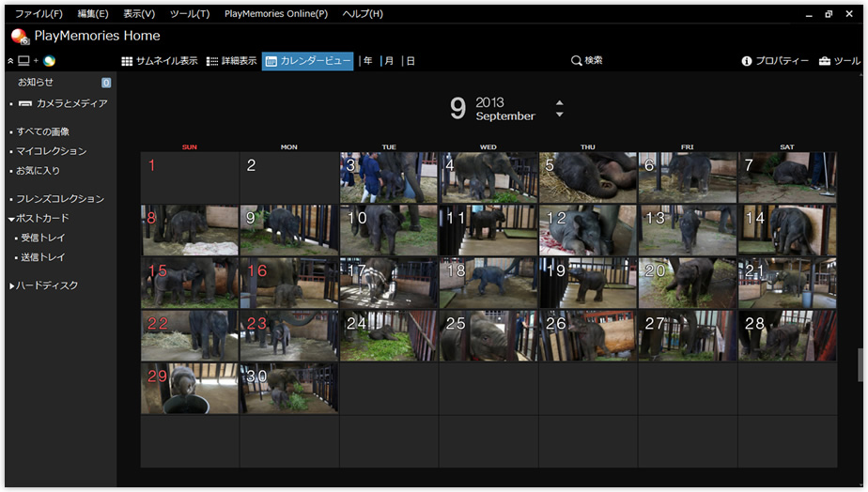Screen dimensions: 868x492
Task: Switch calendar to year (年) display
Action: click(x=367, y=61)
